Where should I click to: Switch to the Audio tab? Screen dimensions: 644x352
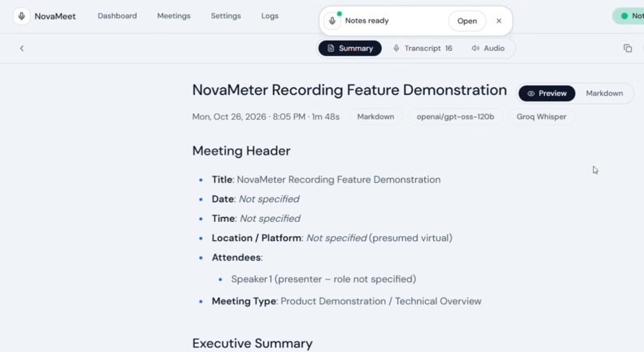click(x=488, y=49)
